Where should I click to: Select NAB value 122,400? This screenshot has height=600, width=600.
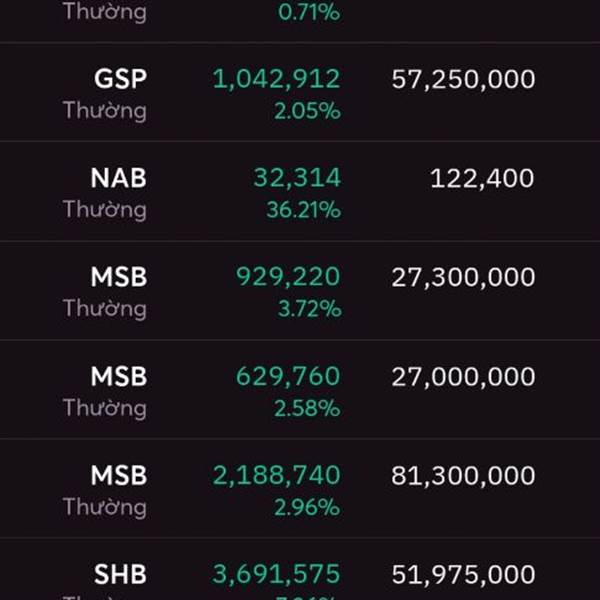[x=482, y=178]
